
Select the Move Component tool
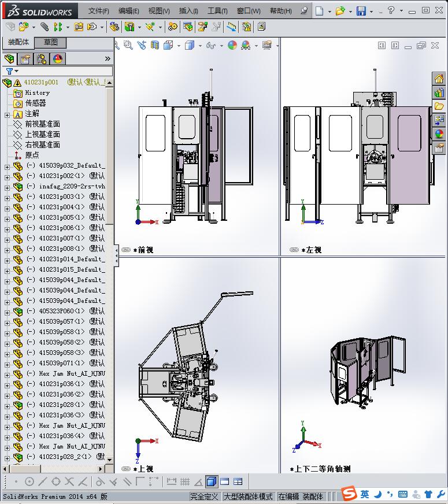[92, 27]
